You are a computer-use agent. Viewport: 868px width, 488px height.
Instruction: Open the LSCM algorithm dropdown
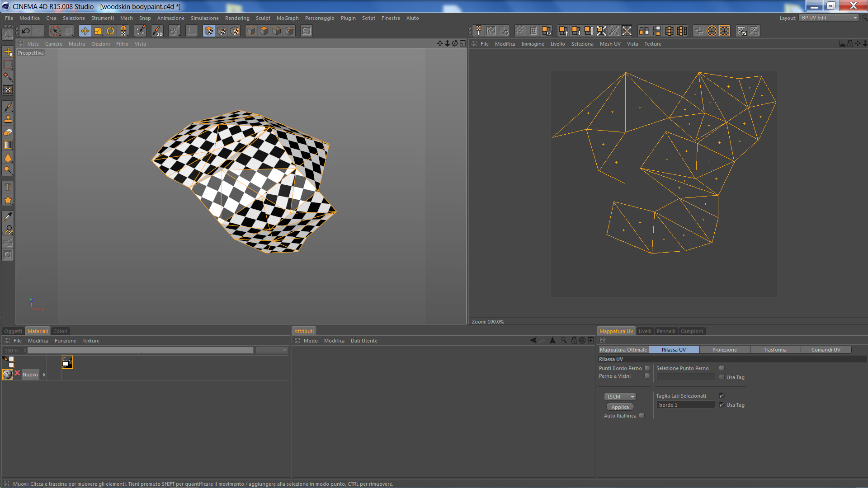(620, 397)
